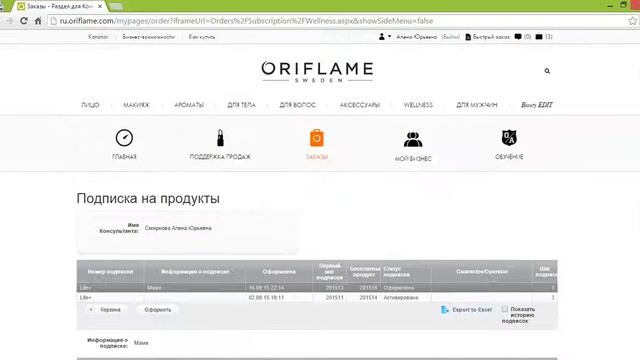Screen dimensions: 640x360
Task: Click the Оформить button
Action: coord(158,310)
